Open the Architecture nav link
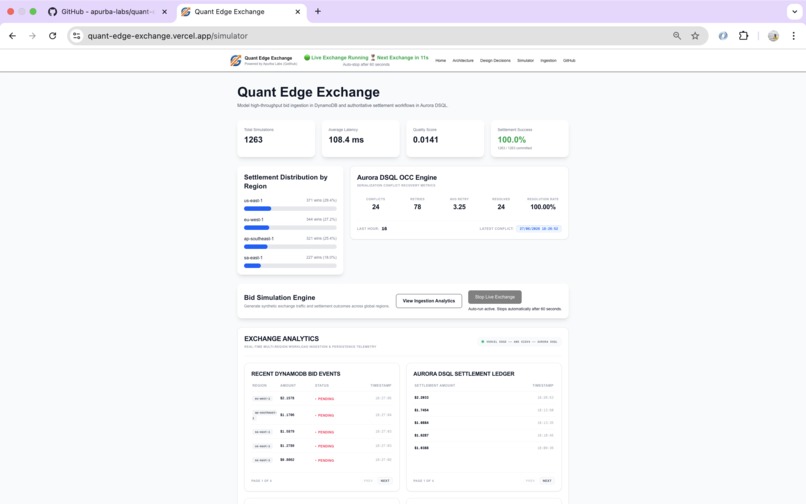The height and width of the screenshot is (504, 806). (x=463, y=61)
